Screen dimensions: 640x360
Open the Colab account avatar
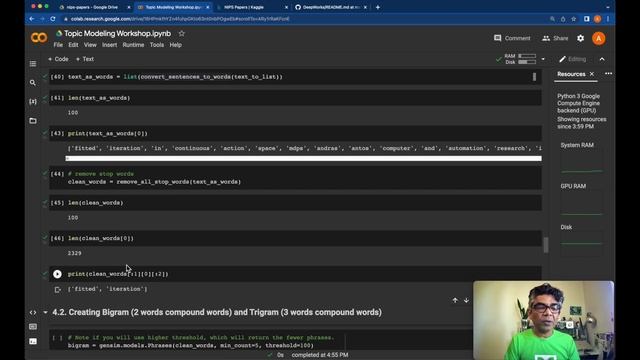[599, 38]
